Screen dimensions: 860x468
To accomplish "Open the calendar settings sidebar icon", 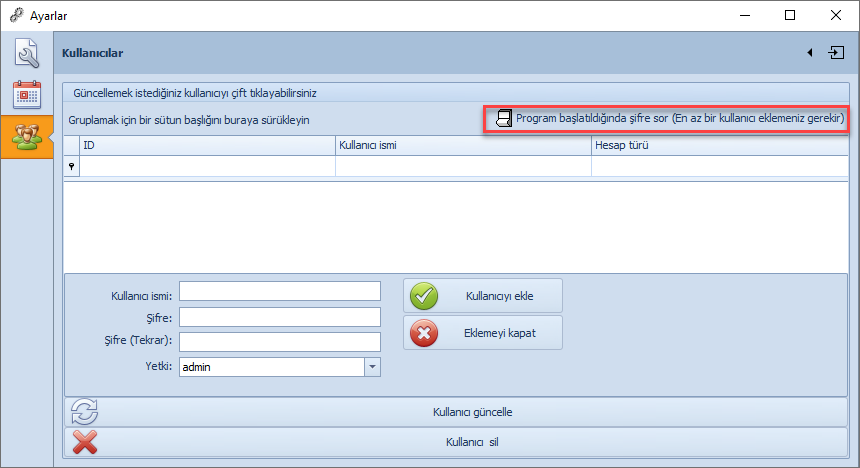I will tap(26, 94).
